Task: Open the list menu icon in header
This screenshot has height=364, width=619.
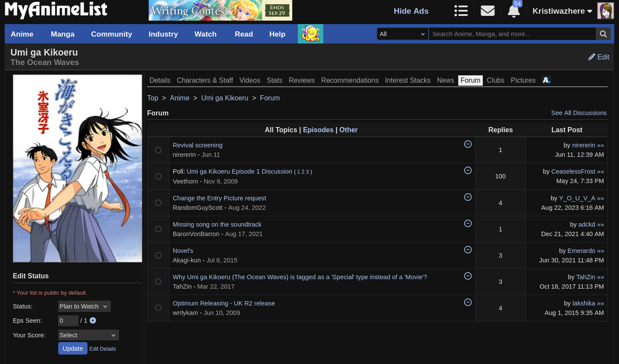Action: coord(461,11)
